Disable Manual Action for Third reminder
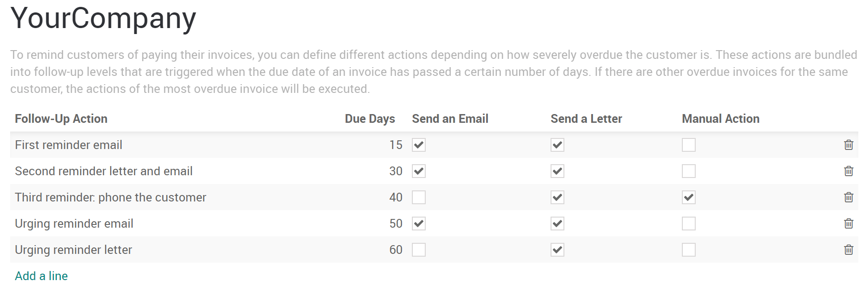Viewport: 868px width, 287px height. [689, 197]
